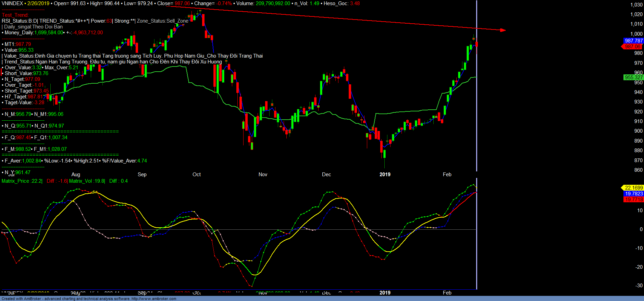Click the Test_Trend indicator label
Viewport: 644px width, 301px height.
15,15
